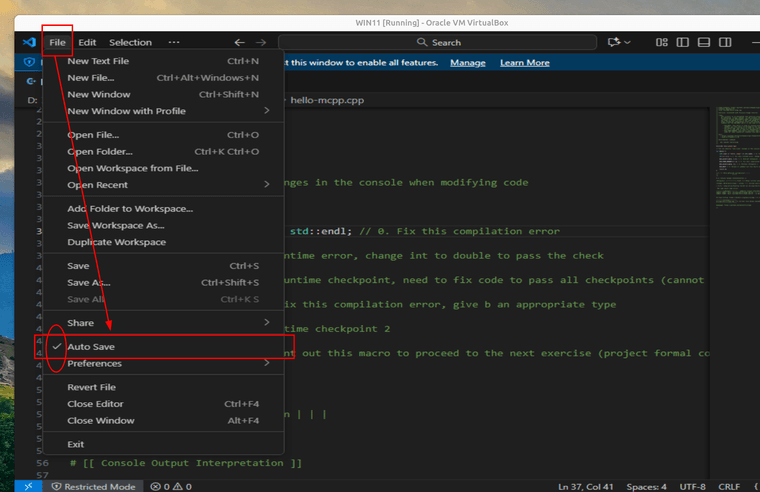Toggle the Auto Save option

point(91,347)
